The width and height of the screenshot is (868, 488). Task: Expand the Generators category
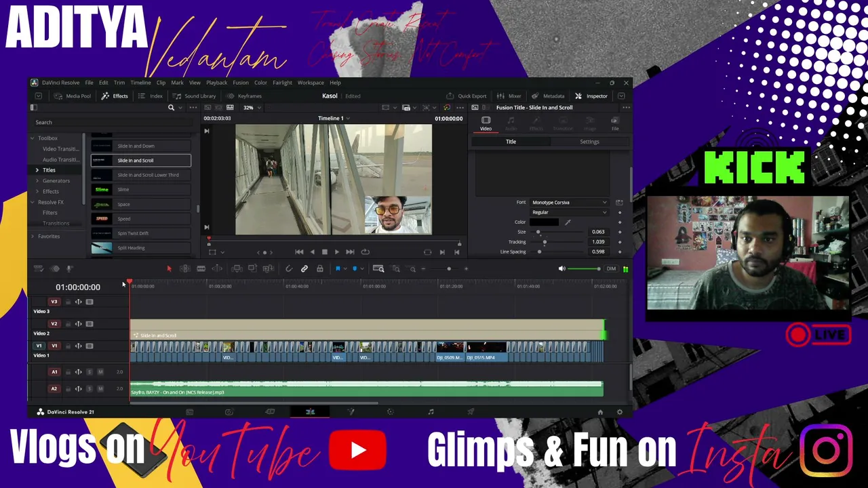pyautogui.click(x=37, y=181)
